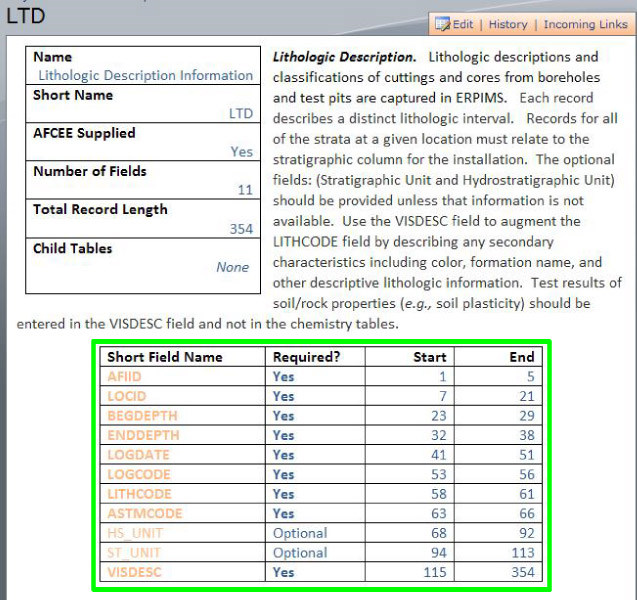Click the End column header
637x600 pixels.
click(x=521, y=357)
